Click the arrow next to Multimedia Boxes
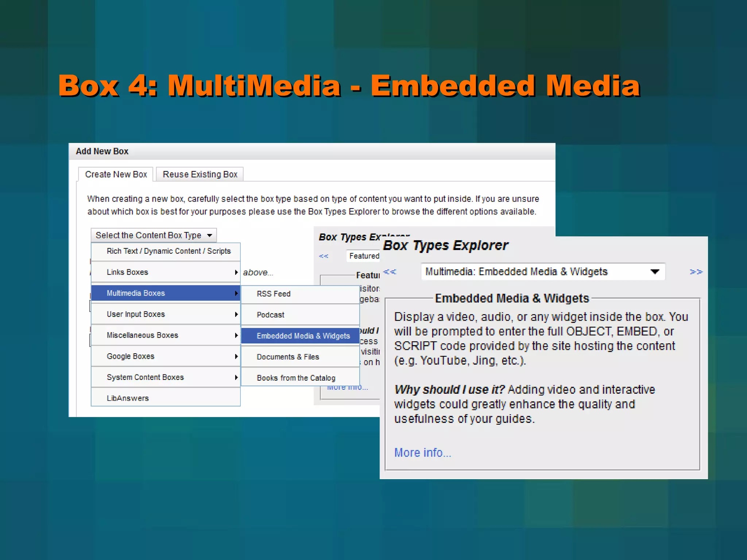 (x=236, y=293)
